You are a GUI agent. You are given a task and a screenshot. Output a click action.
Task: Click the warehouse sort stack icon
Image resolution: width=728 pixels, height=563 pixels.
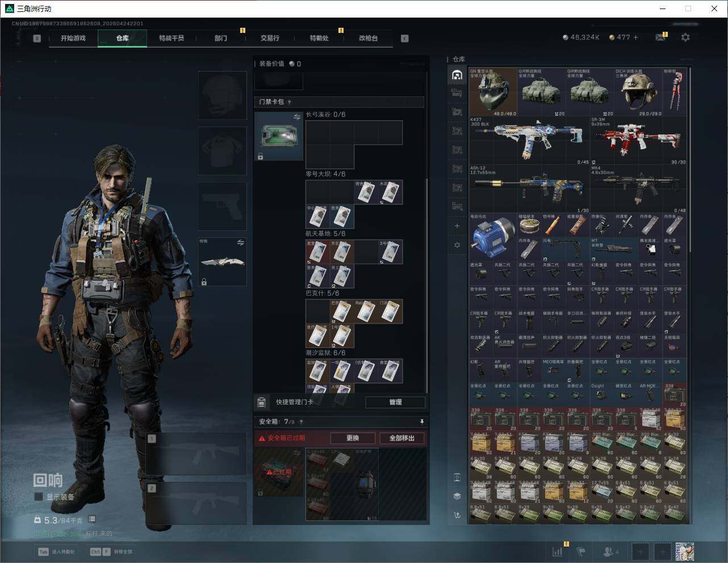pos(457,496)
